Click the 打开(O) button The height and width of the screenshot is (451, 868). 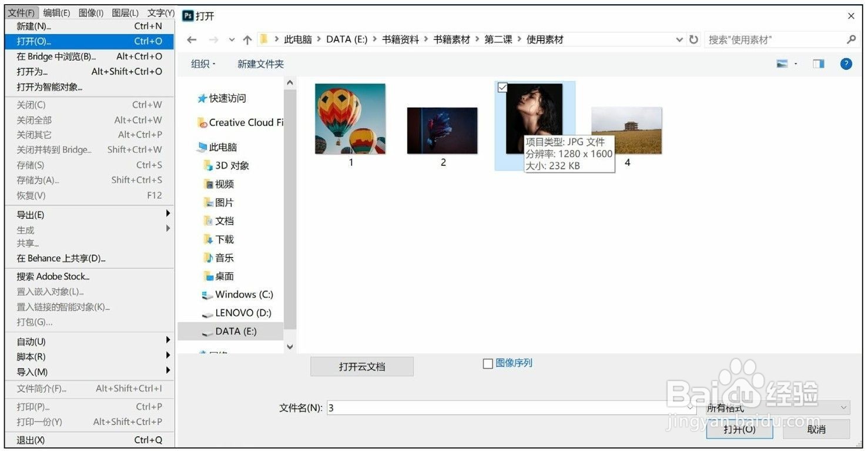point(739,429)
